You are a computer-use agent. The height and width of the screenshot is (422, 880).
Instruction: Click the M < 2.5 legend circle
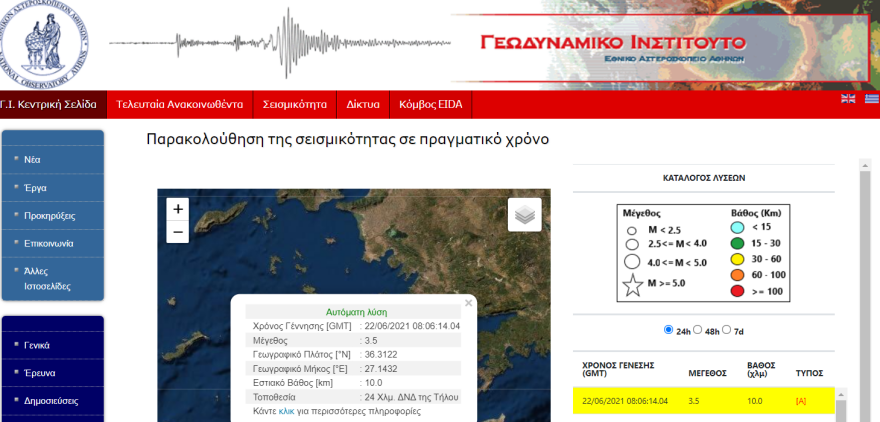point(632,230)
